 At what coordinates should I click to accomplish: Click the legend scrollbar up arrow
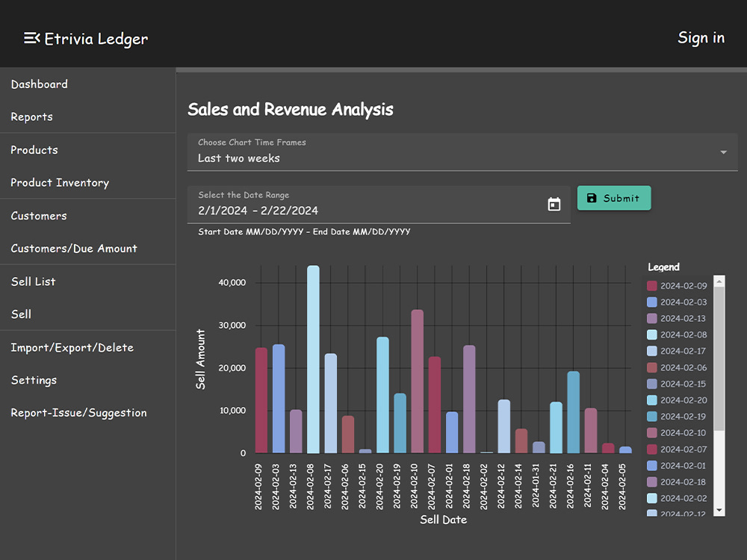(x=719, y=281)
